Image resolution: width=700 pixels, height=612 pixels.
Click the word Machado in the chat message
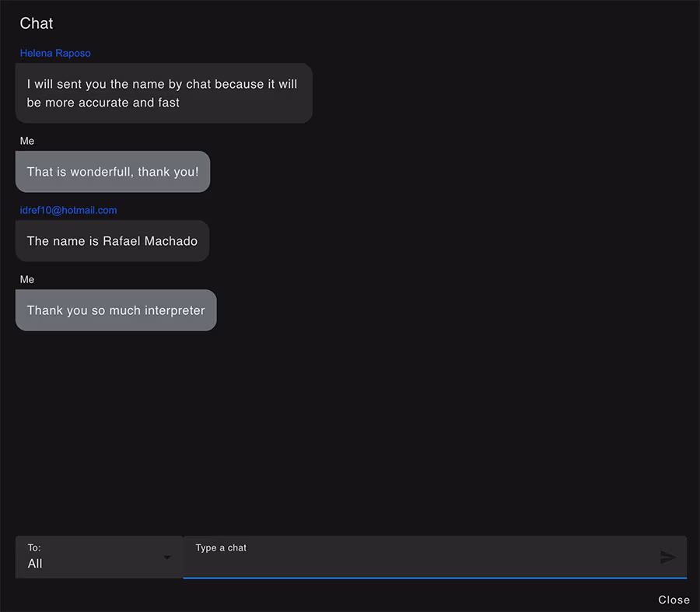point(171,241)
